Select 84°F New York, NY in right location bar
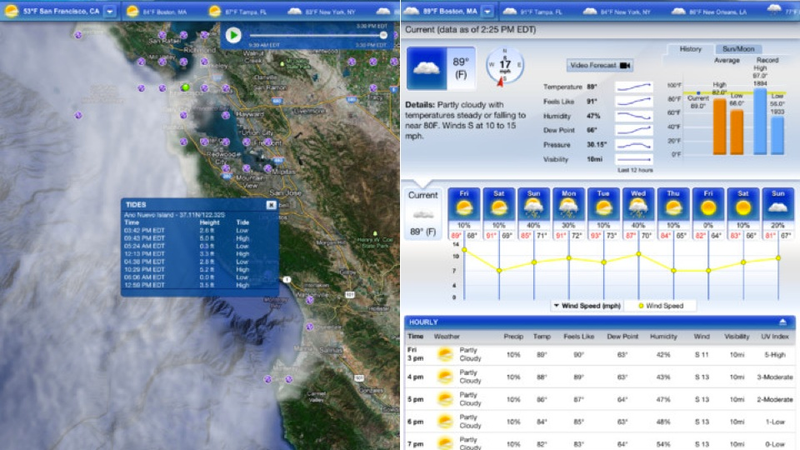 tap(617, 11)
